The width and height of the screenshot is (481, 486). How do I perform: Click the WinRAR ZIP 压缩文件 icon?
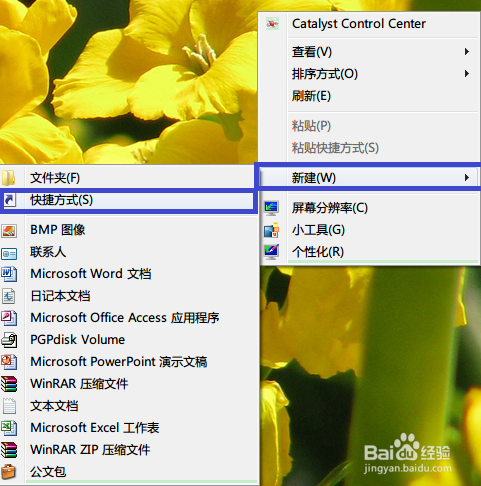[x=9, y=450]
